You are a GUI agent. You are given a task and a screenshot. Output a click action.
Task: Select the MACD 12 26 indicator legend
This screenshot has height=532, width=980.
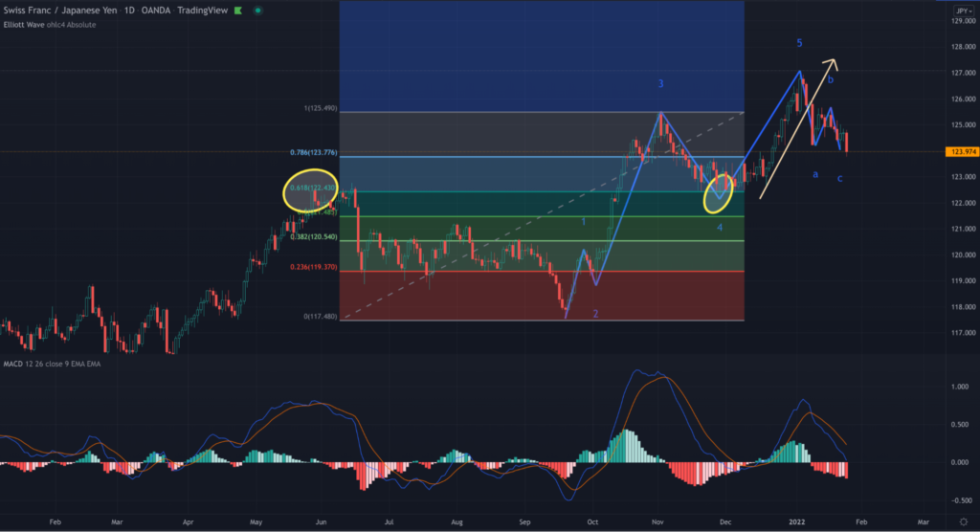(x=52, y=364)
